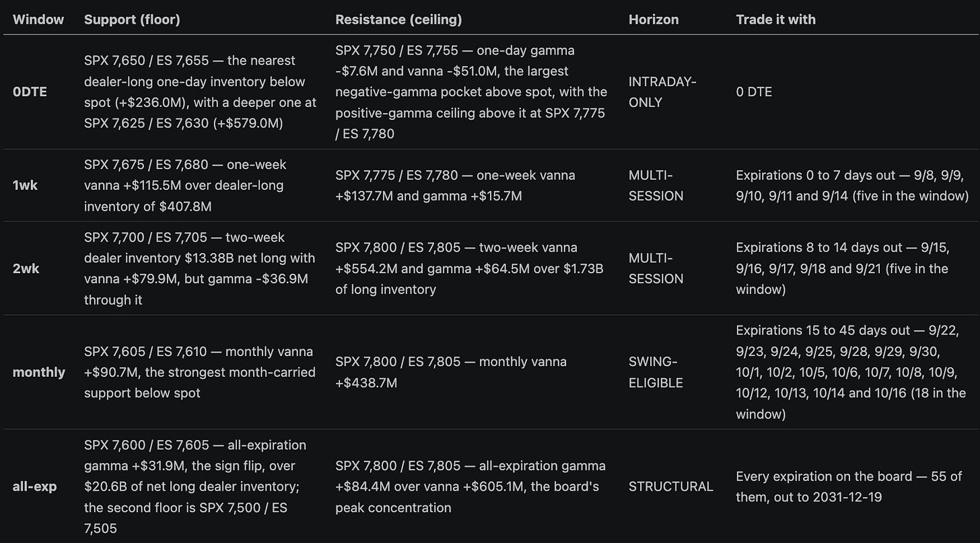This screenshot has height=543, width=980.
Task: Click the SWING-ELIGIBLE horizon cell
Action: [x=656, y=372]
